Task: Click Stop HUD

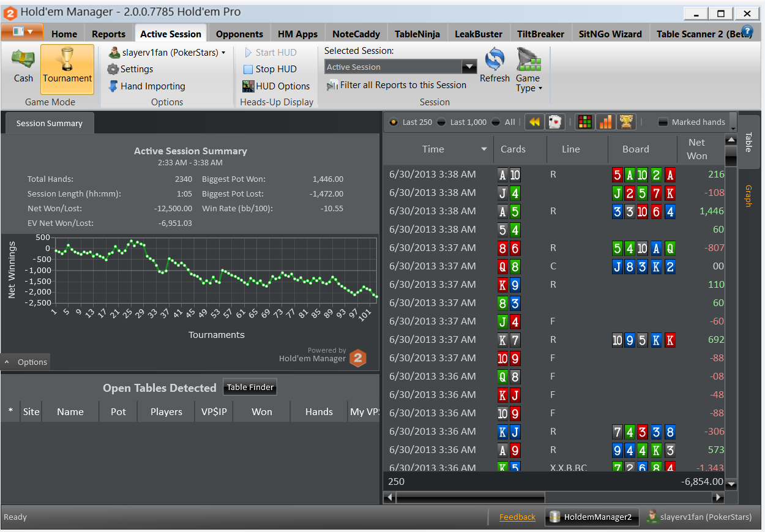Action: pos(270,69)
